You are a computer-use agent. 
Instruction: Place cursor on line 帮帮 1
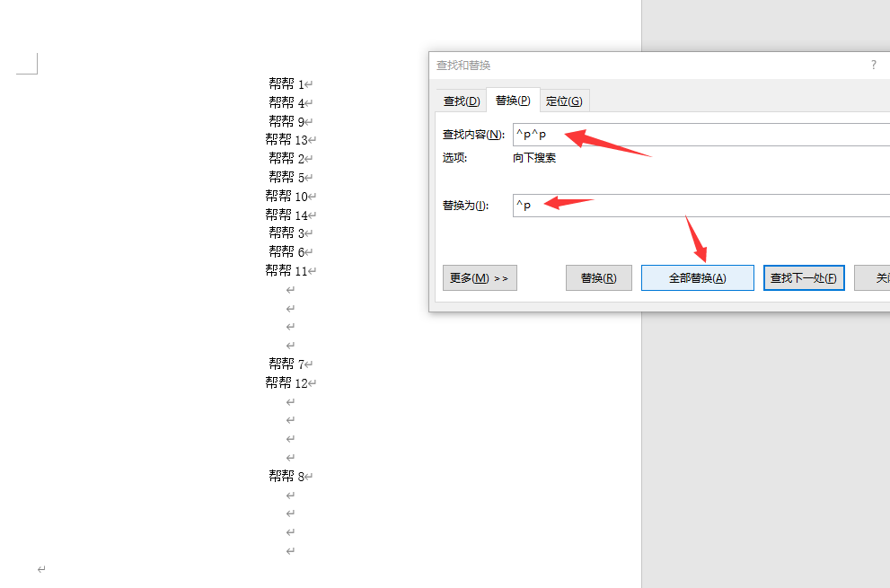pyautogui.click(x=286, y=83)
